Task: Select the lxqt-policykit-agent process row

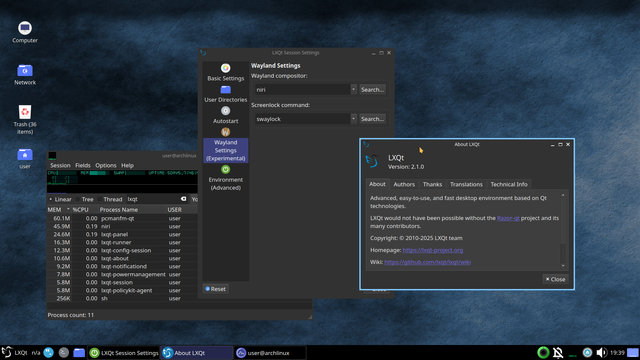Action: [122, 290]
